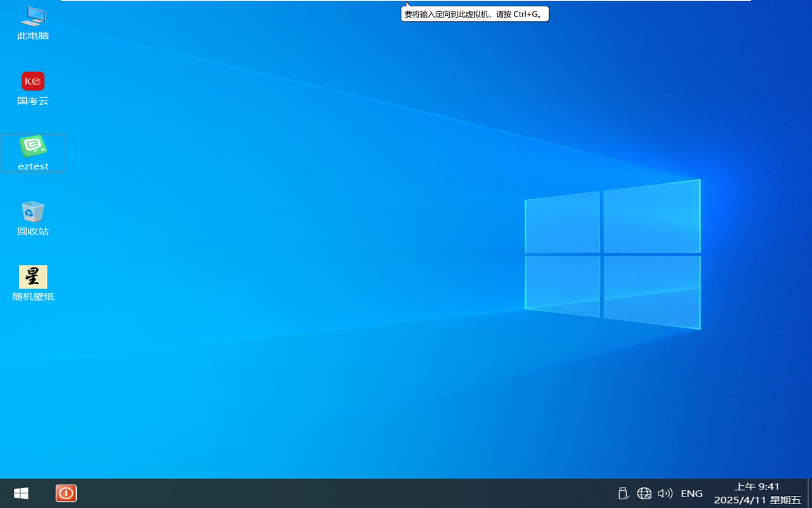This screenshot has width=812, height=508.
Task: Click the 随机壁纸 label text
Action: tap(33, 297)
